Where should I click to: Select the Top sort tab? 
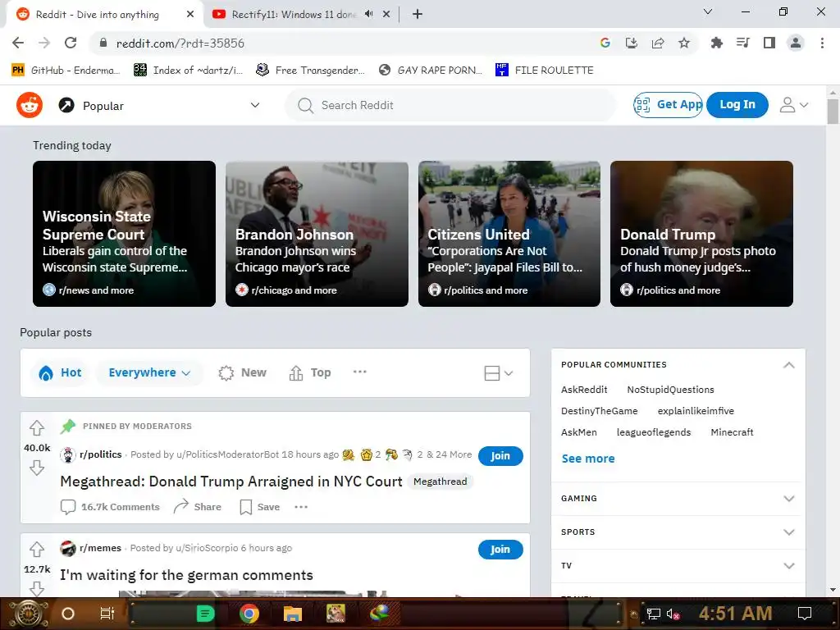click(310, 373)
